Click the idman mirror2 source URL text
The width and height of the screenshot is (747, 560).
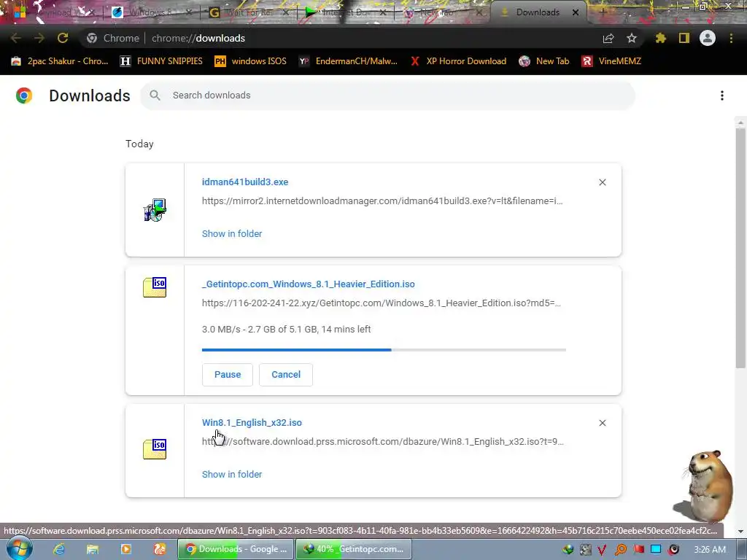click(382, 201)
